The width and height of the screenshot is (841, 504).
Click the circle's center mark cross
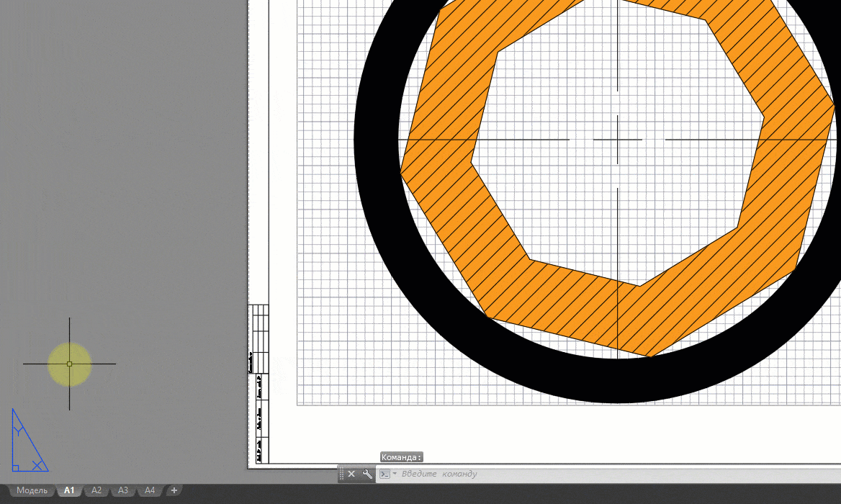coord(618,139)
